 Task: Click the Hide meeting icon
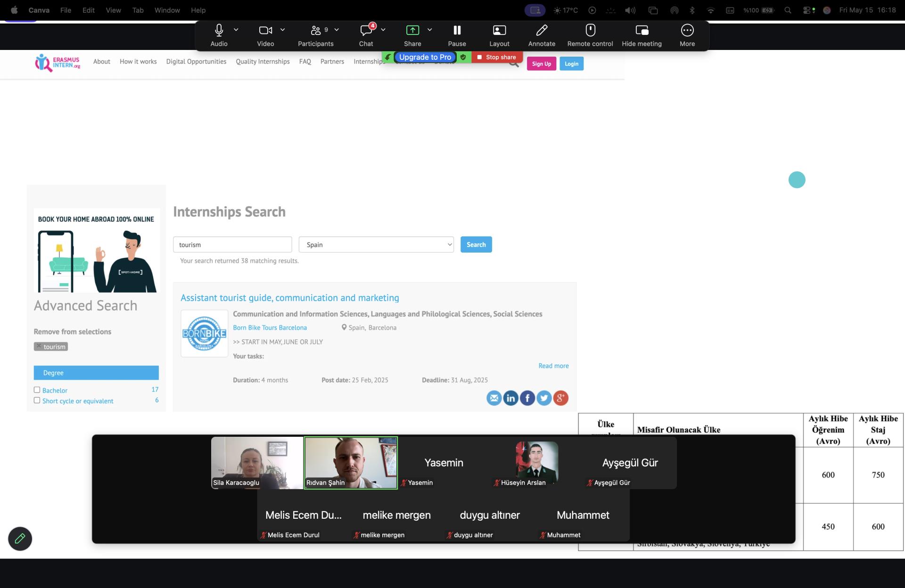(x=642, y=30)
